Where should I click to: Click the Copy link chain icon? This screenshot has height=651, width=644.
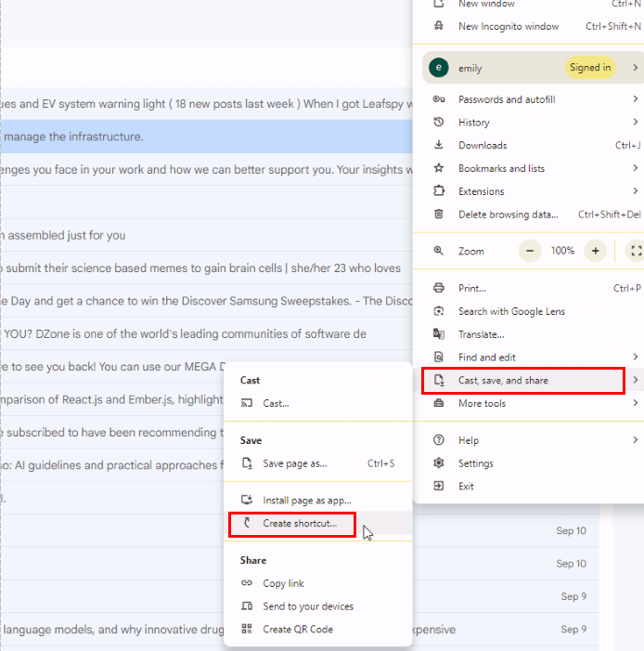(247, 583)
